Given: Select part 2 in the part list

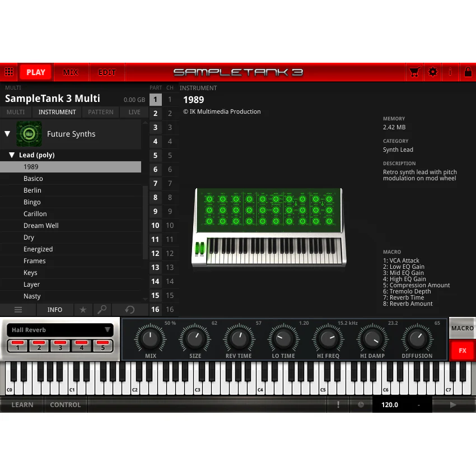Looking at the screenshot, I should (x=156, y=113).
